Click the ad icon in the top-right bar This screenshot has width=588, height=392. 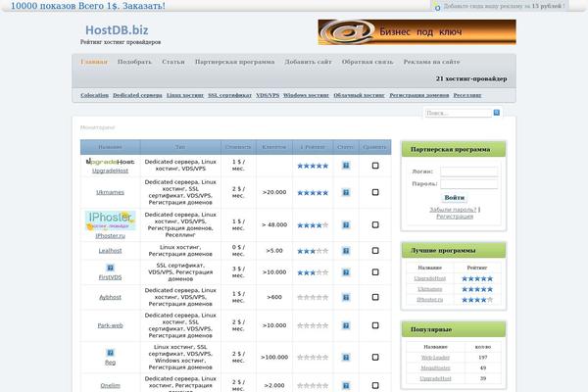pos(437,7)
